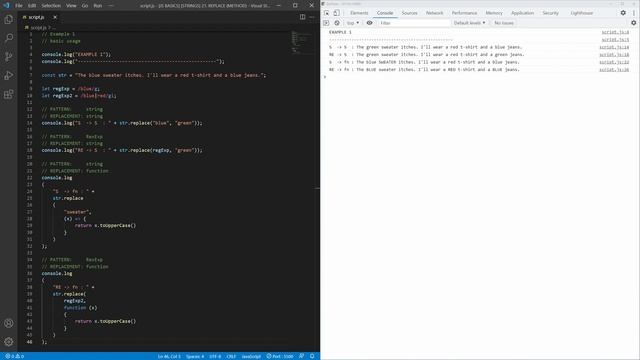
Task: Open script.js source link for EXAMPLE 1 row
Action: point(615,32)
